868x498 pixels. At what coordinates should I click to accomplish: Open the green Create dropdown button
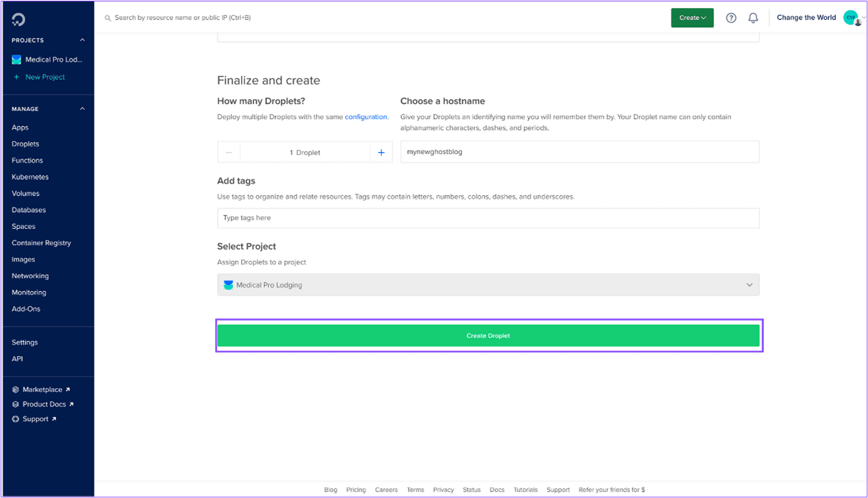(692, 18)
